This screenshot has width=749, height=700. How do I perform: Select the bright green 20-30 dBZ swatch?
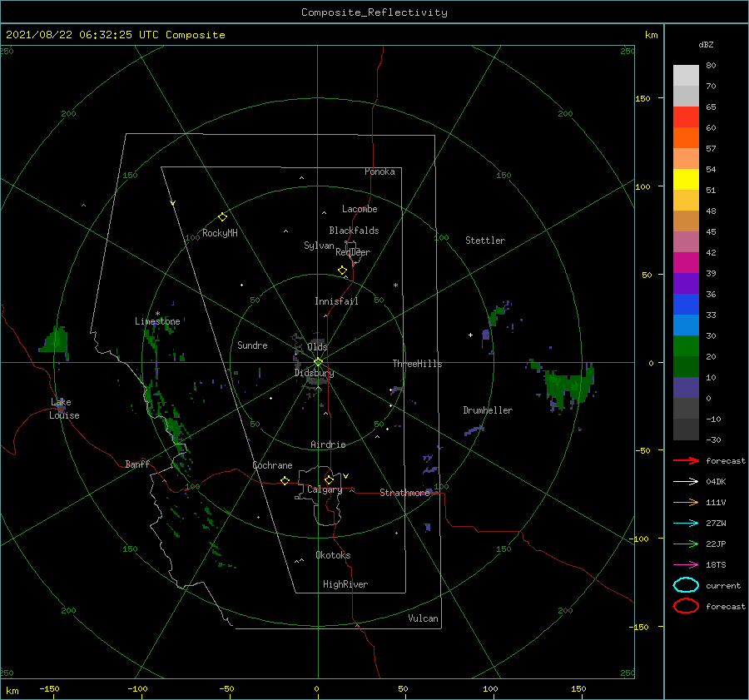click(686, 346)
